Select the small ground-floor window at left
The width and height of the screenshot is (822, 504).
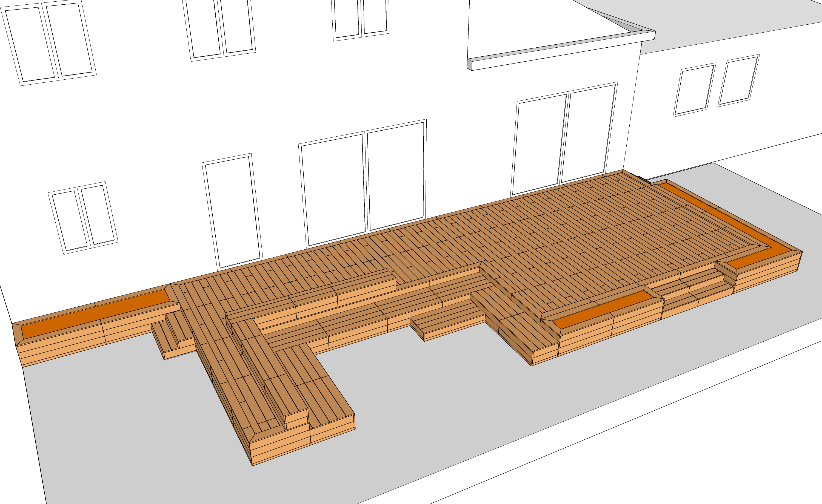click(x=83, y=218)
